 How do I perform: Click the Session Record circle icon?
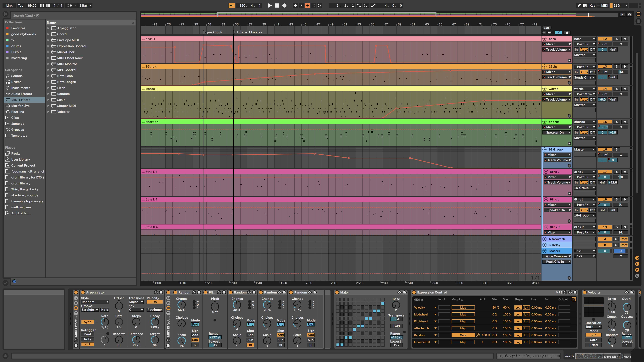[319, 5]
